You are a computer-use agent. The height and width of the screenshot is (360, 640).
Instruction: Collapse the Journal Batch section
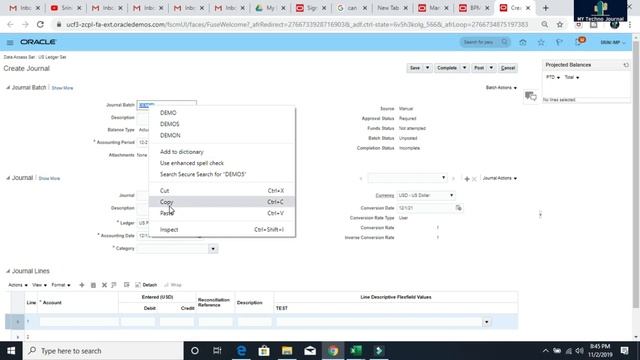pos(8,88)
